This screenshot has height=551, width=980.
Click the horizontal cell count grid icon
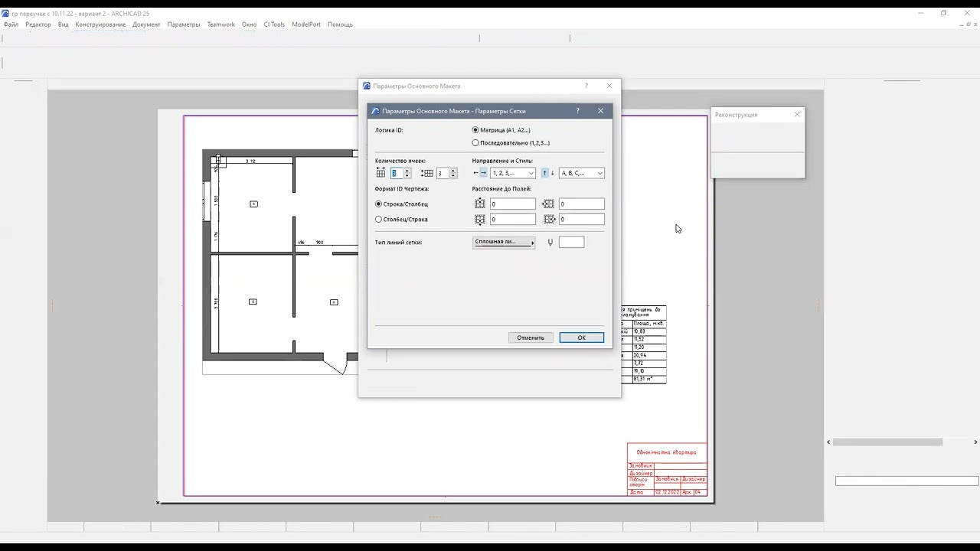point(381,174)
